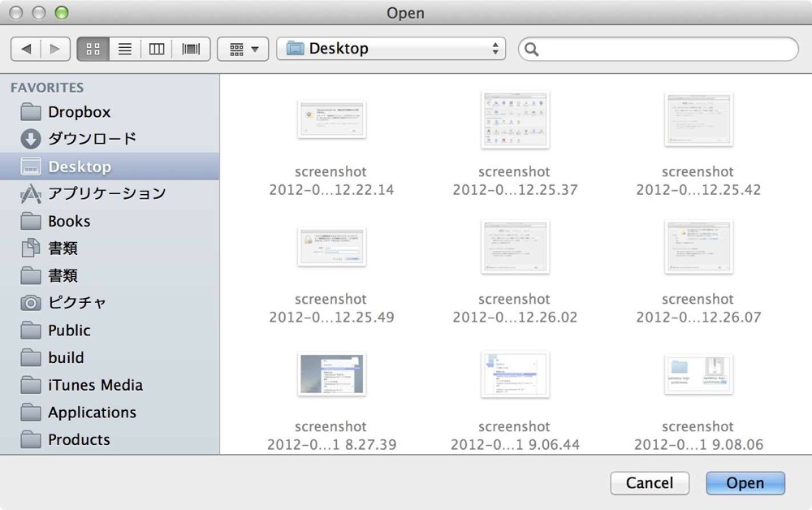The height and width of the screenshot is (510, 812).
Task: Open the Desktop location popup menu
Action: coord(391,49)
